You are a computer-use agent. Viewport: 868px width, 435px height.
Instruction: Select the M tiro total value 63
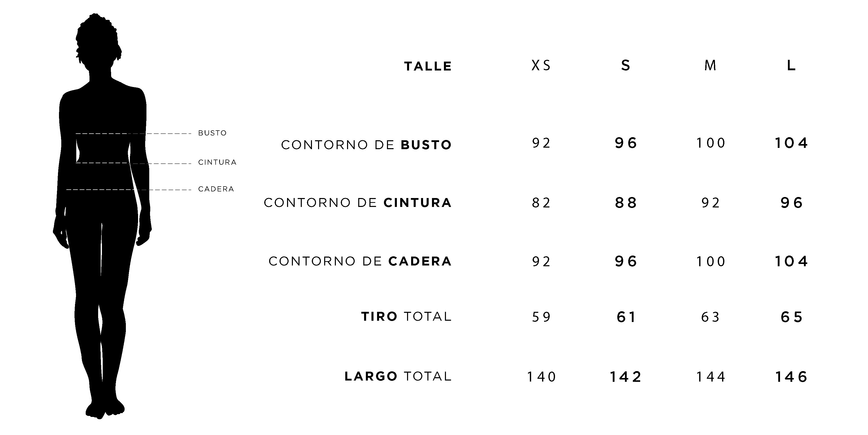click(x=710, y=317)
